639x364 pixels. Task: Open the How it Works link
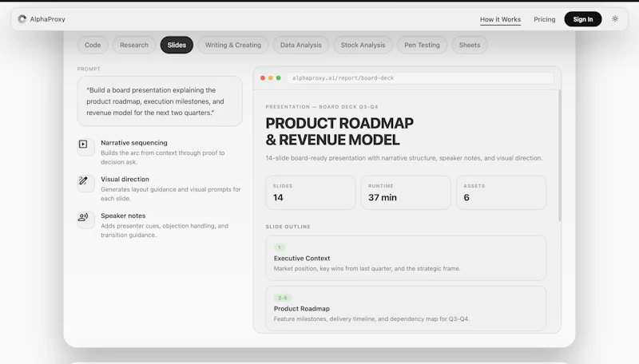(x=500, y=19)
